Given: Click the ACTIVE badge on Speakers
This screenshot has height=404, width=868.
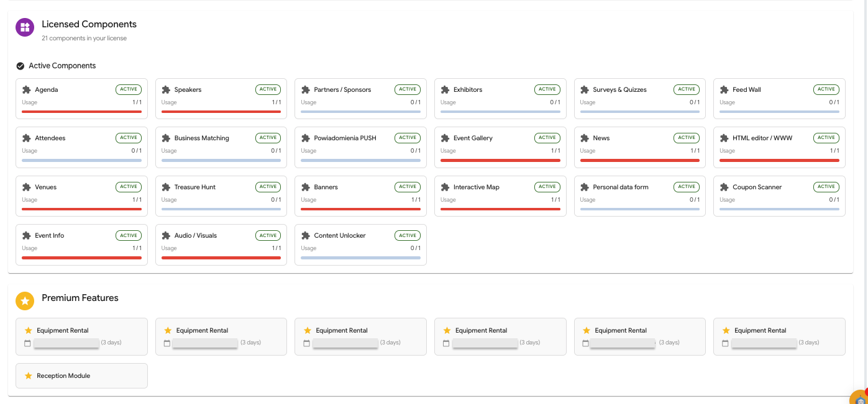Looking at the screenshot, I should [x=268, y=89].
